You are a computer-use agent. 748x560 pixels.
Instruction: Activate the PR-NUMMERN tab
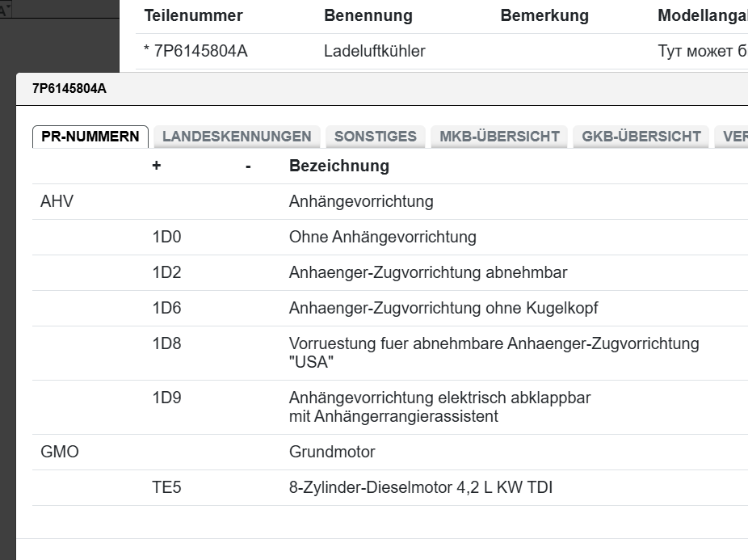90,137
